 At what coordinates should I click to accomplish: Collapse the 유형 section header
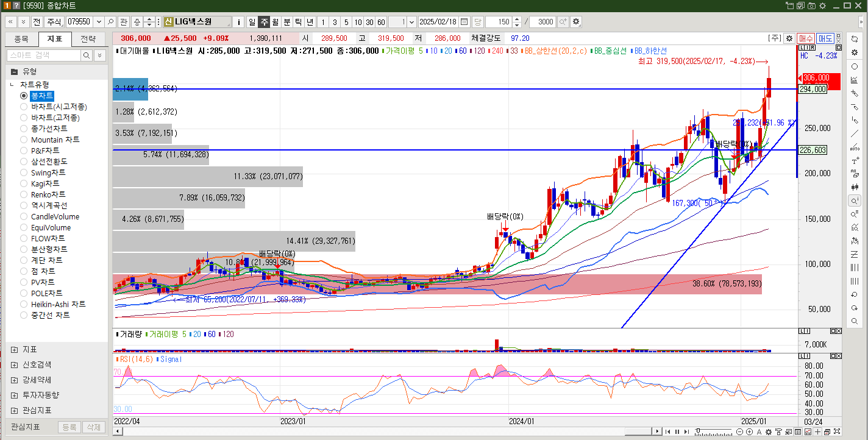click(14, 71)
